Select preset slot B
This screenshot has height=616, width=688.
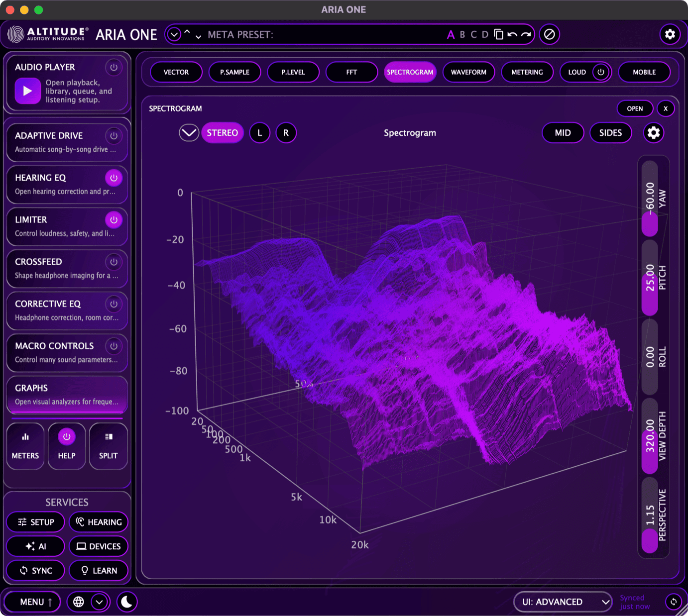[462, 35]
